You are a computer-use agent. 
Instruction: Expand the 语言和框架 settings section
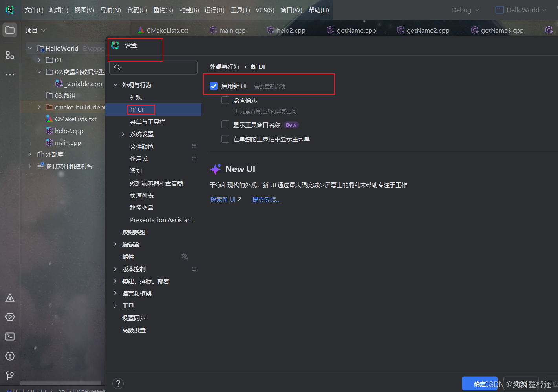(115, 293)
